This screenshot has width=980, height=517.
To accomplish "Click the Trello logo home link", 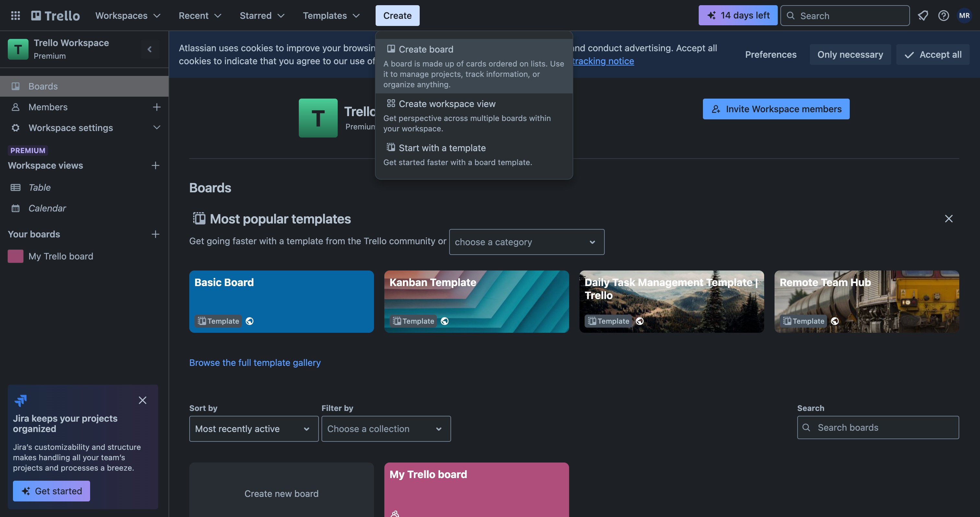I will [55, 16].
